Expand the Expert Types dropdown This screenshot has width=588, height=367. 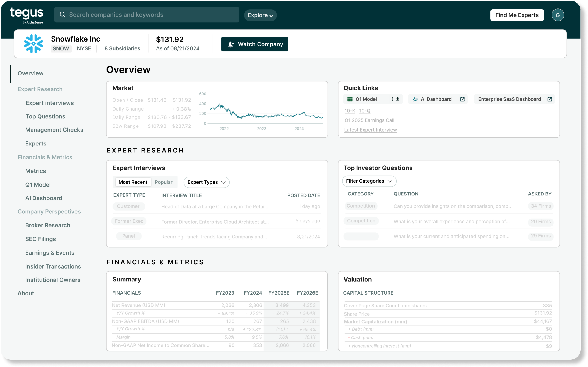[206, 182]
